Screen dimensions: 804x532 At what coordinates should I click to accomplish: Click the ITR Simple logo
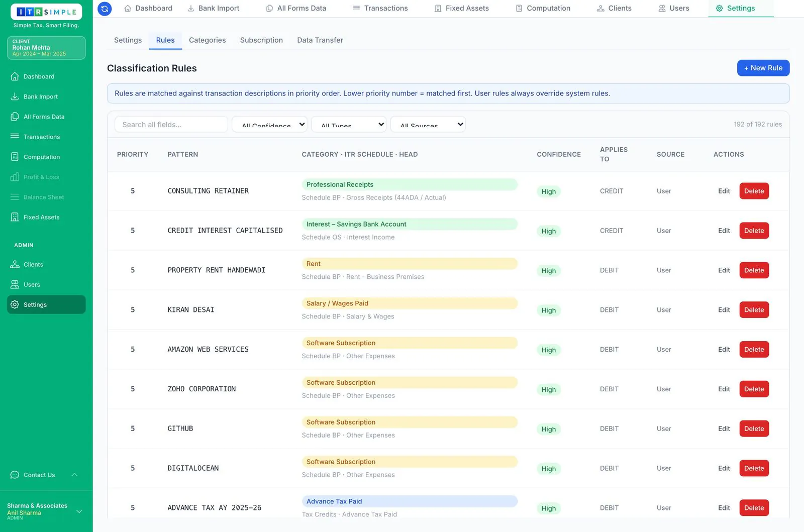tap(46, 12)
